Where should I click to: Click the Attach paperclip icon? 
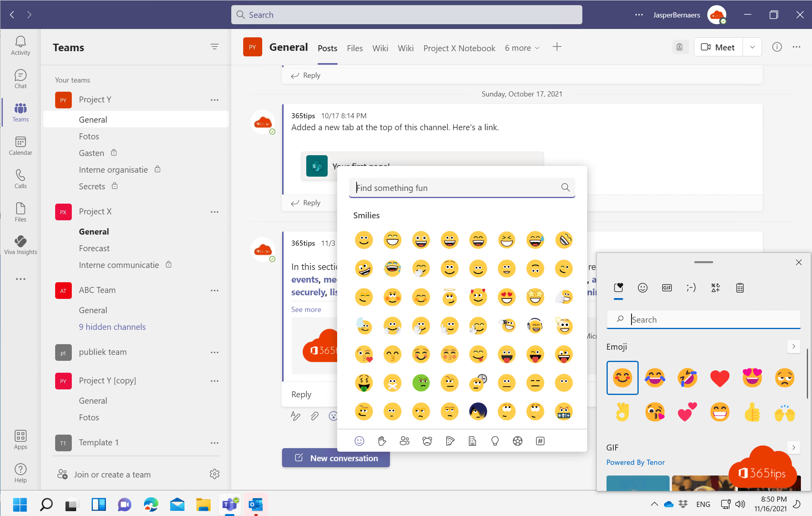tap(314, 416)
